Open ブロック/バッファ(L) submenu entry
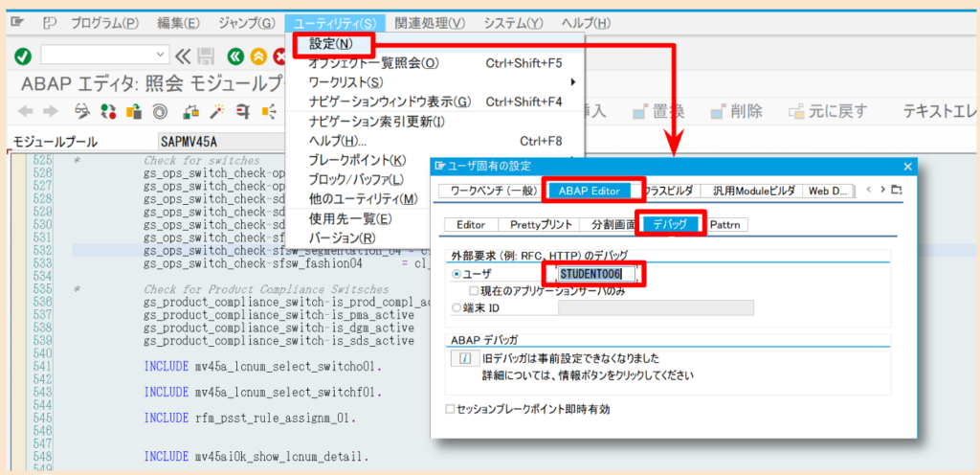The width and height of the screenshot is (980, 475). (x=358, y=179)
